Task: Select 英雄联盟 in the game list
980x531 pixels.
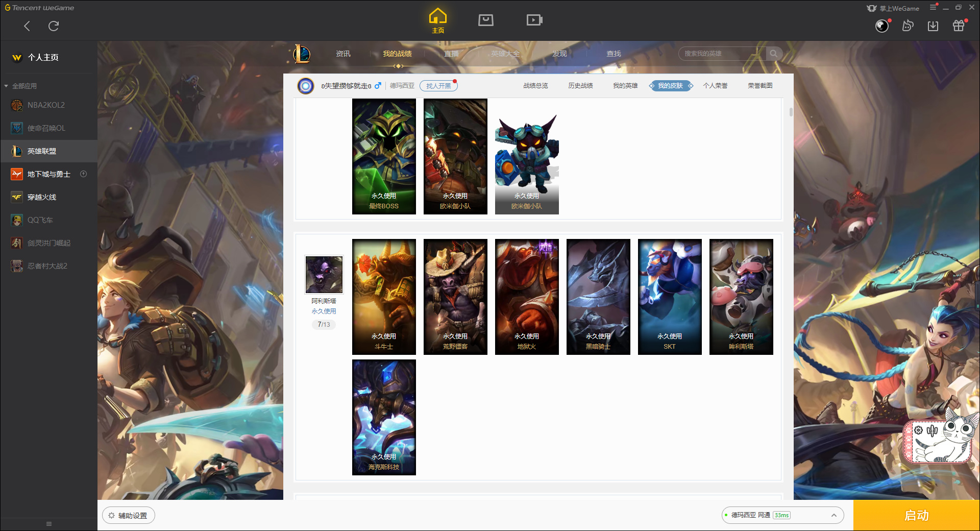Action: pos(49,151)
